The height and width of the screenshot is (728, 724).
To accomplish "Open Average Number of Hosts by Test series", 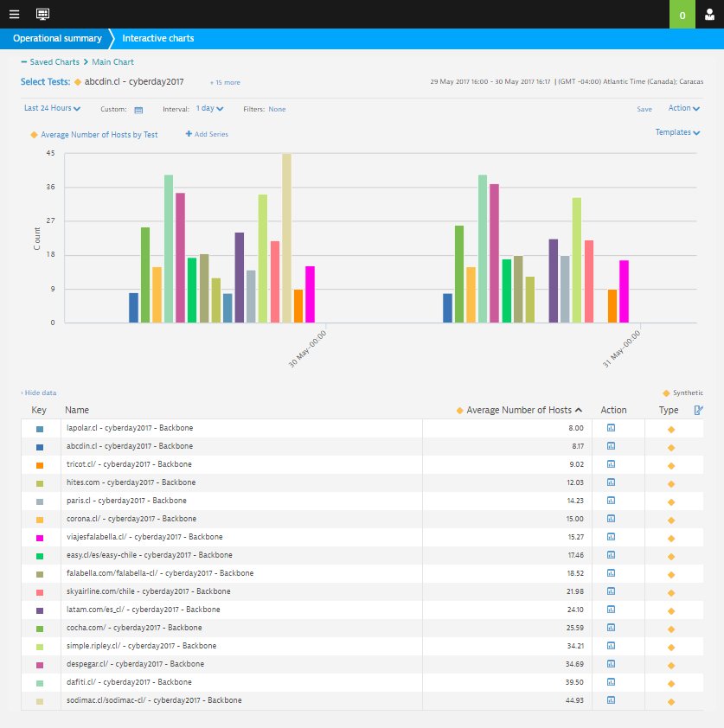I will click(x=94, y=135).
